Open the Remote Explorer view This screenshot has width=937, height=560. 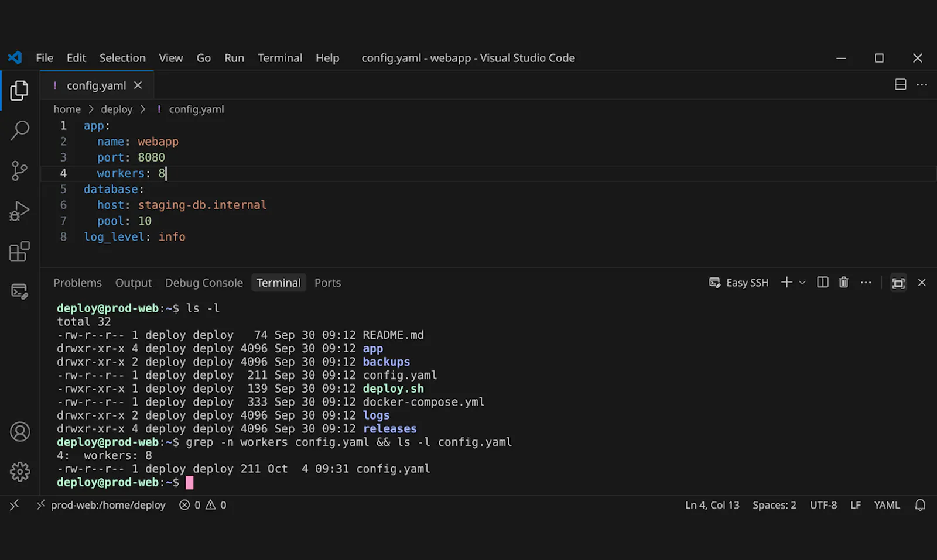(x=19, y=291)
